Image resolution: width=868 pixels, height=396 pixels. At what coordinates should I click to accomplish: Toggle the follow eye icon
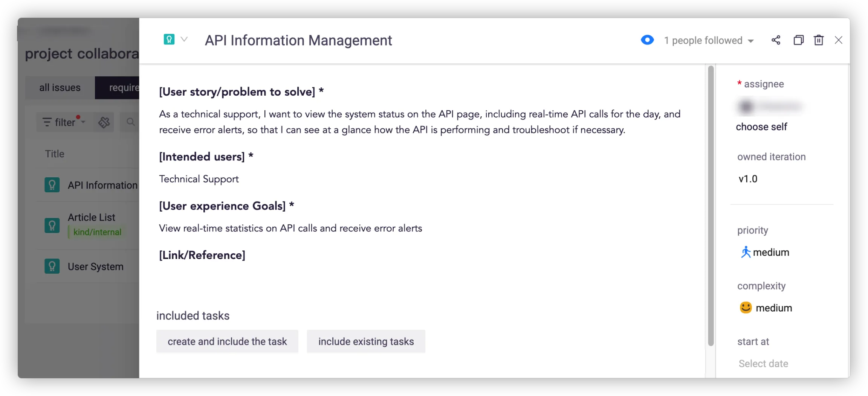pyautogui.click(x=647, y=40)
